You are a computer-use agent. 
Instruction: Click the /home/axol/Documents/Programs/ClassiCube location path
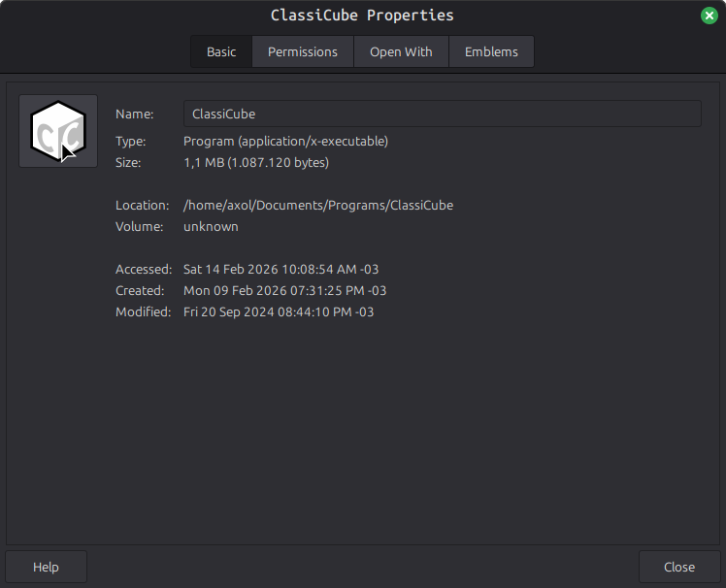tap(318, 205)
